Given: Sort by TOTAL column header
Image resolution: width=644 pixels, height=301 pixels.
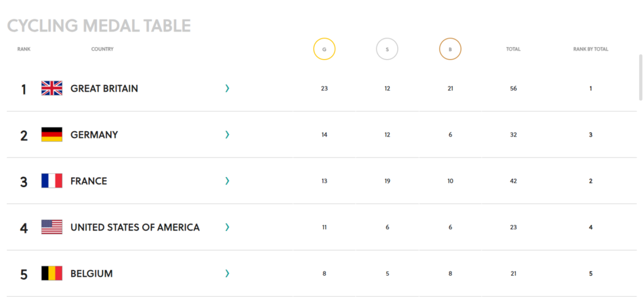Looking at the screenshot, I should pos(513,49).
